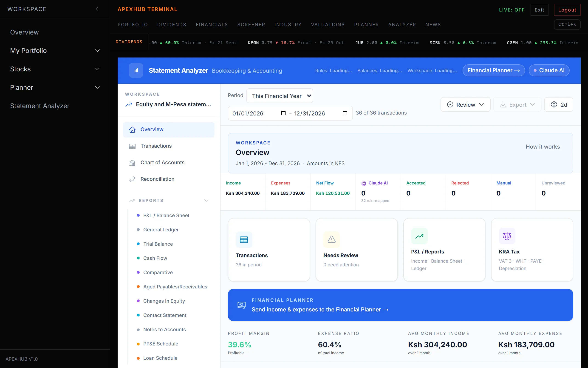Click the trend icon beside the Equity workspace
This screenshot has width=588, height=368.
(129, 104)
